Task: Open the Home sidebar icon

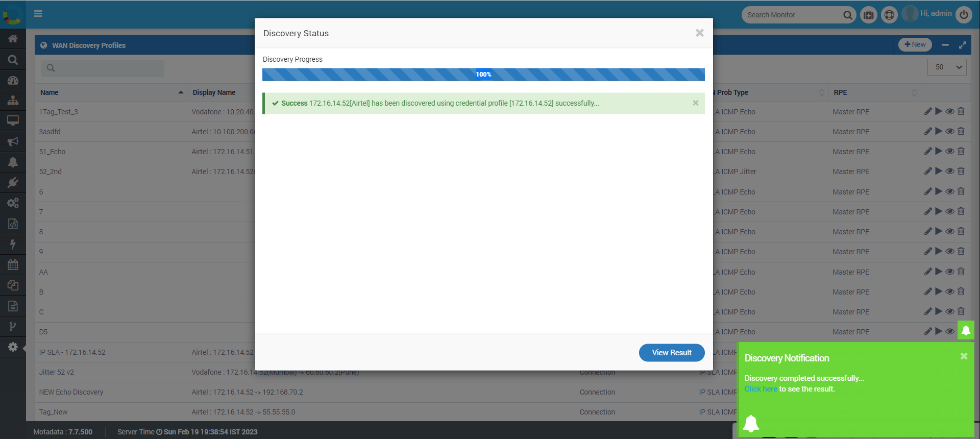Action: click(x=13, y=39)
